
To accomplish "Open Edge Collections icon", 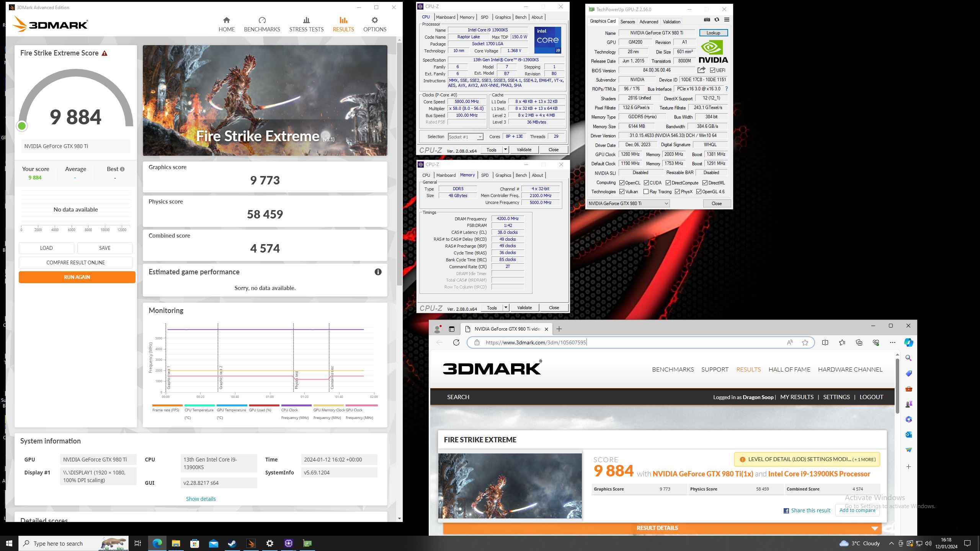I will coord(859,342).
